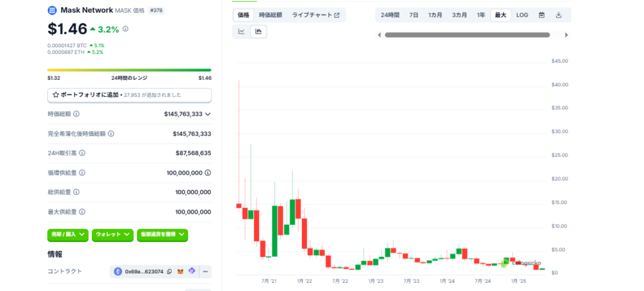
Task: Select the 最大 time range
Action: click(x=500, y=15)
